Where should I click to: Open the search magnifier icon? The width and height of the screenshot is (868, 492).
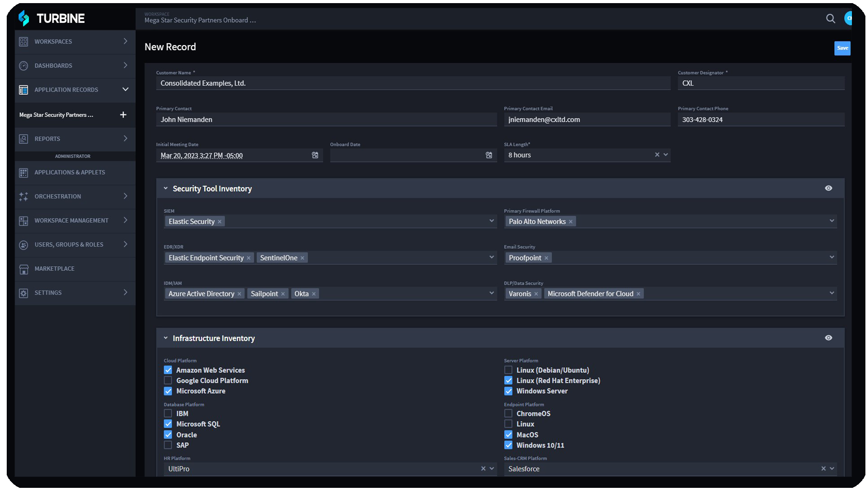830,19
